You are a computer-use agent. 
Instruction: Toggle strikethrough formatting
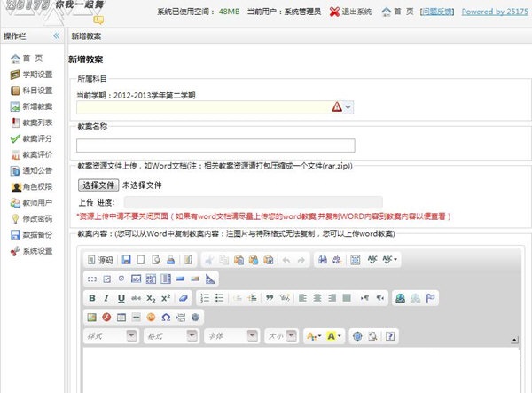(136, 298)
